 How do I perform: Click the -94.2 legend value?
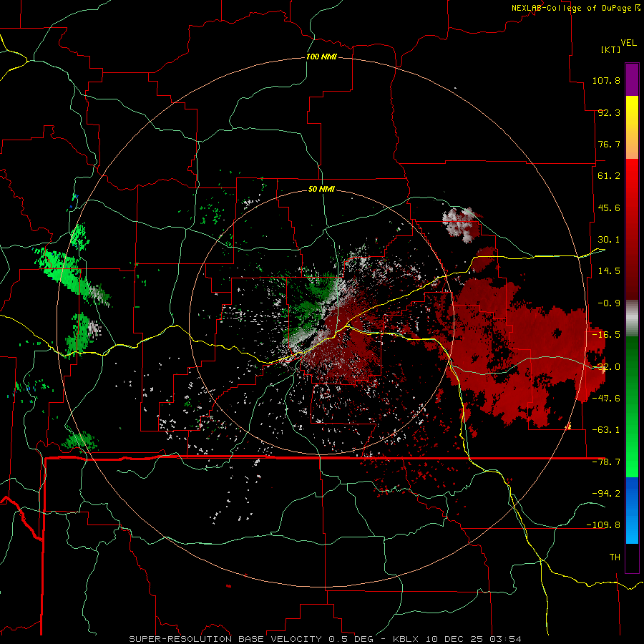tap(606, 493)
